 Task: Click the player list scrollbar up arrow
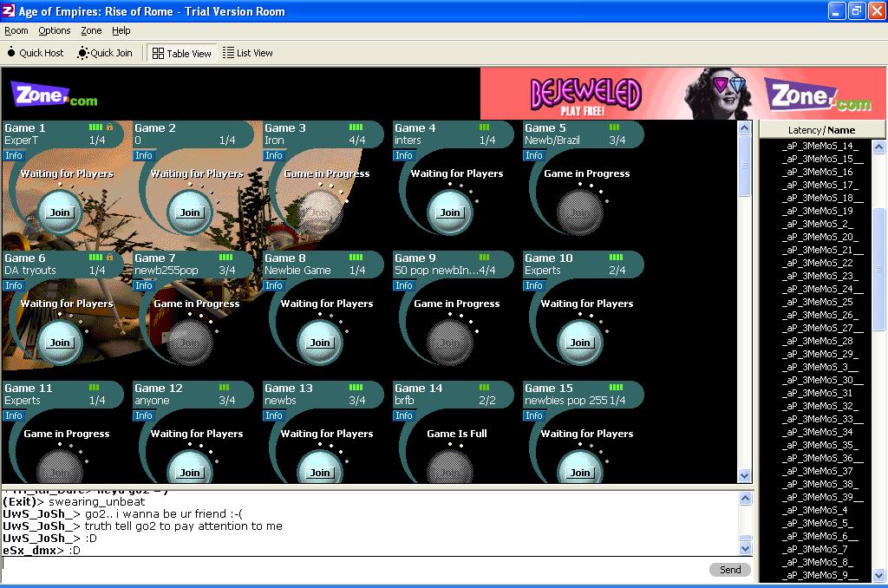pos(879,147)
